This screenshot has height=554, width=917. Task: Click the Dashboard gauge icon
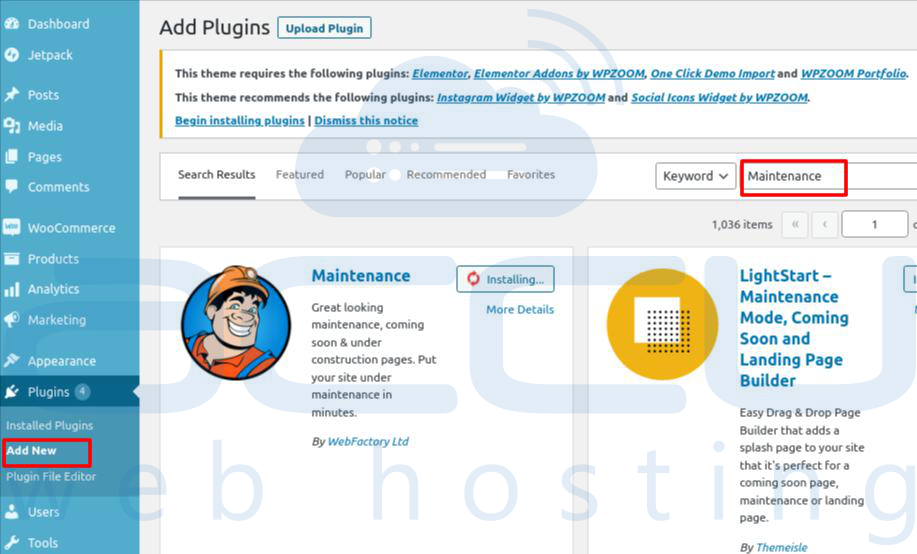(12, 24)
